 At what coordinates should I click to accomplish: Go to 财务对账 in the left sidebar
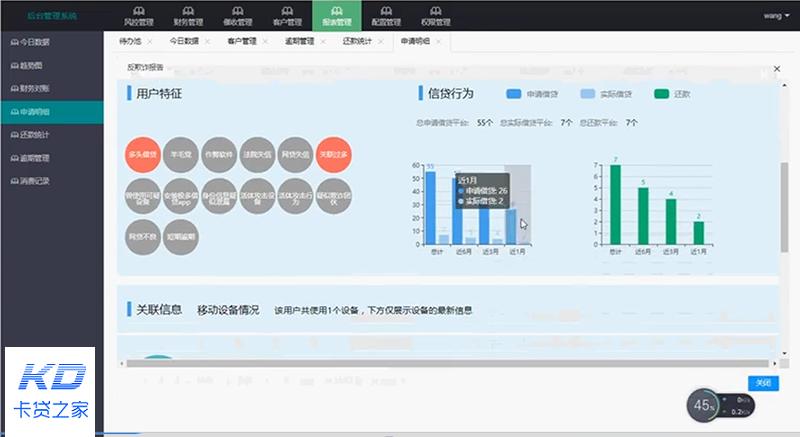coord(52,88)
